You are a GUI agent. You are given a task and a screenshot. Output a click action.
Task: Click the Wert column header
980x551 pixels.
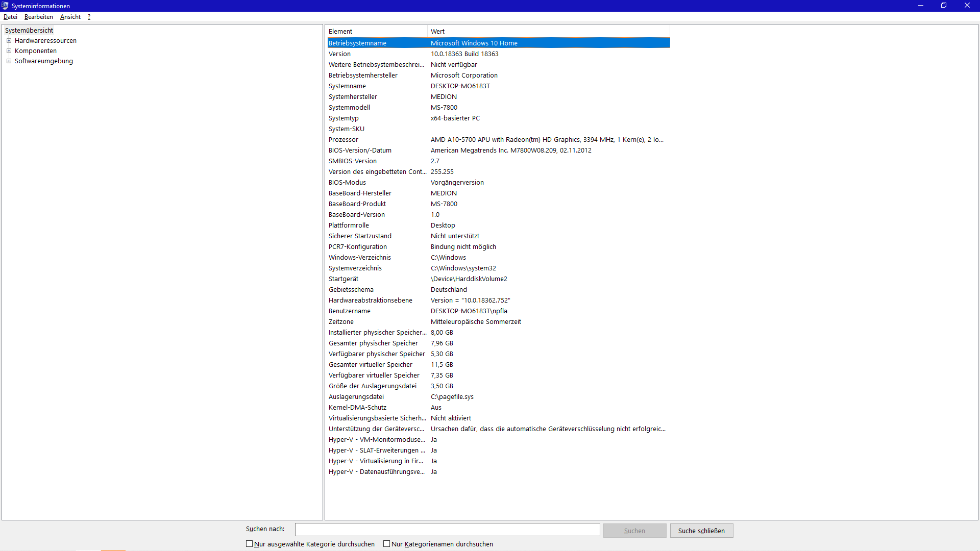pyautogui.click(x=548, y=32)
